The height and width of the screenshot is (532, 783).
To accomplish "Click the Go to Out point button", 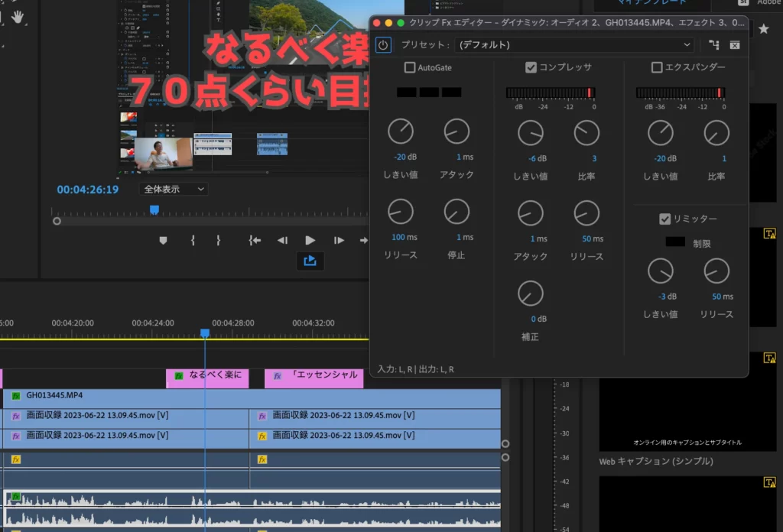I will (363, 241).
